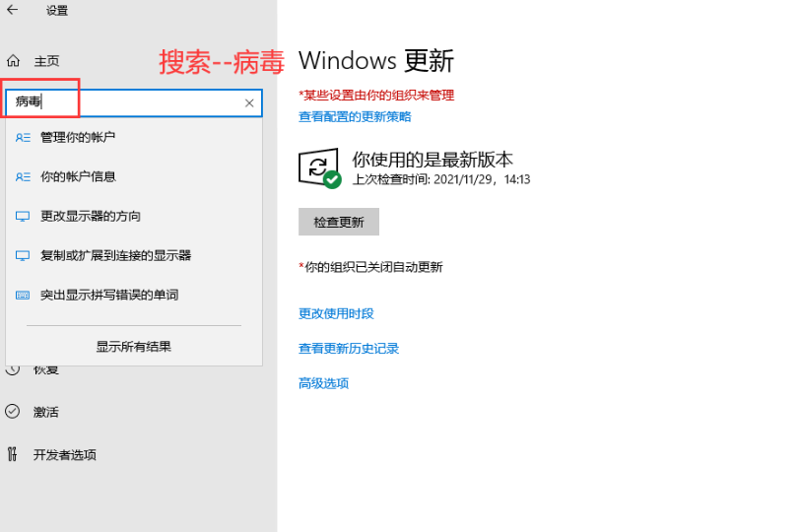Open the 主页 home icon

pos(13,61)
